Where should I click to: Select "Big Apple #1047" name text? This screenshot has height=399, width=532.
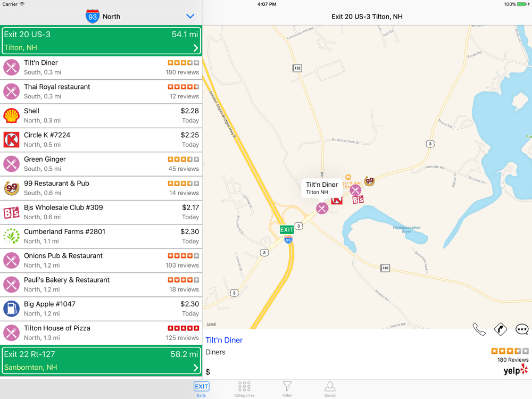[x=49, y=304]
